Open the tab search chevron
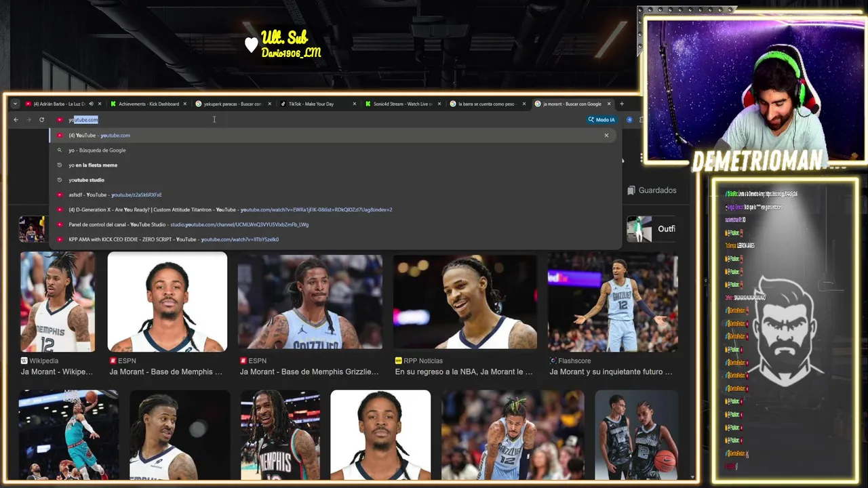The image size is (868, 488). [15, 104]
